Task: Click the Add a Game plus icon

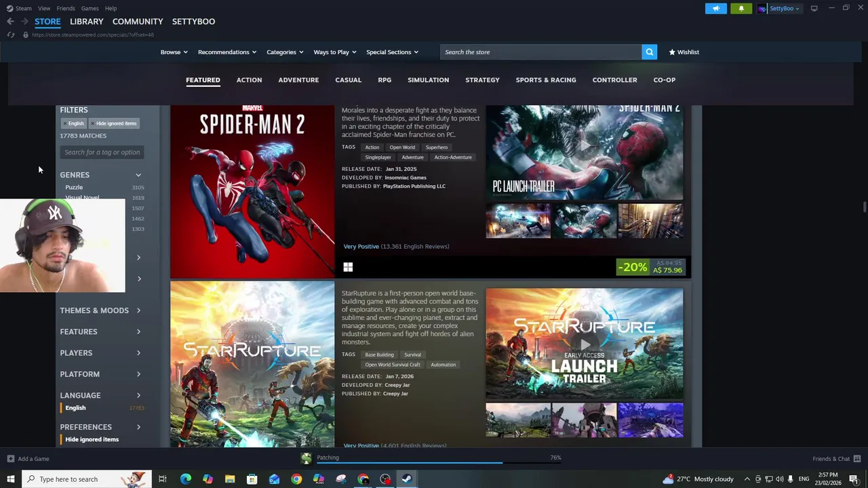Action: tap(10, 459)
